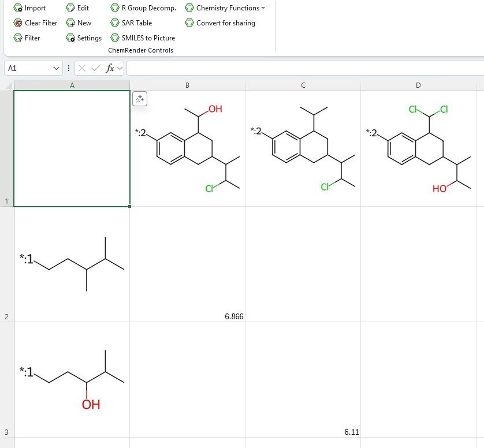Click the Import icon in ChemRender ribbon
This screenshot has height=448, width=484.
point(18,8)
